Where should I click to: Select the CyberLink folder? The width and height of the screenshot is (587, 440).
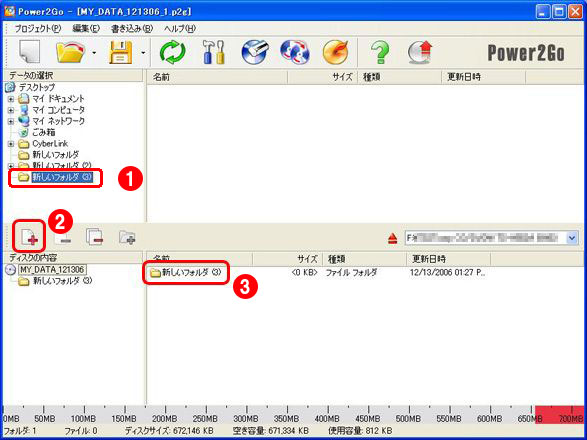pos(50,144)
